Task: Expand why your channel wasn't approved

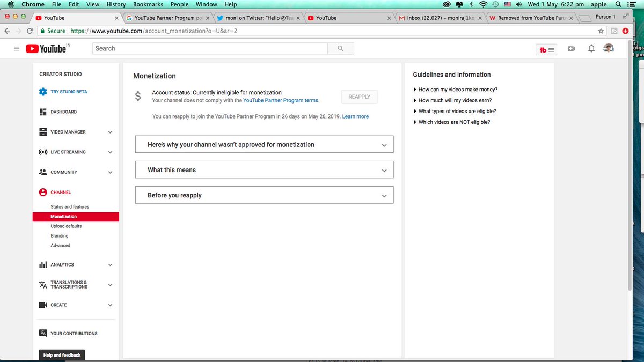Action: pos(264,145)
